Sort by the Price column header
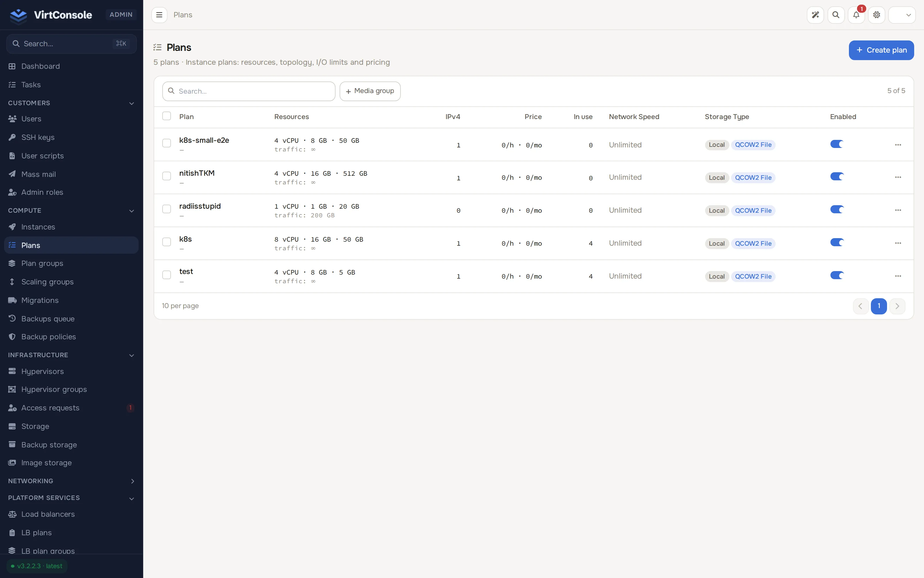The image size is (924, 578). [x=533, y=116]
